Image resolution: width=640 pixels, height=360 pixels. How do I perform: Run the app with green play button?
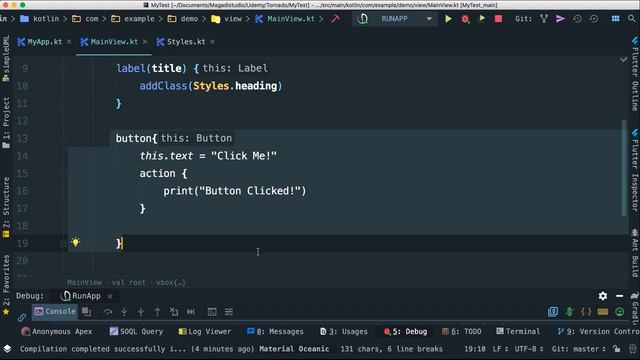pos(448,19)
